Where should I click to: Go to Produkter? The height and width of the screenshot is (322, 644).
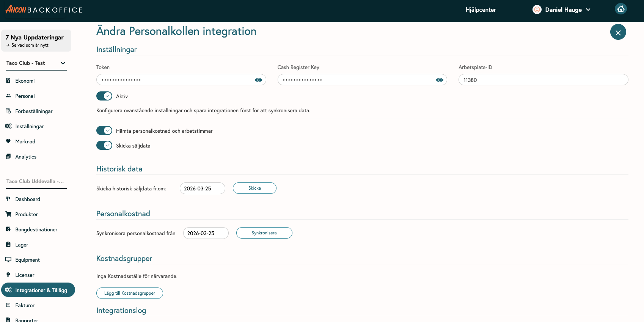coord(27,214)
